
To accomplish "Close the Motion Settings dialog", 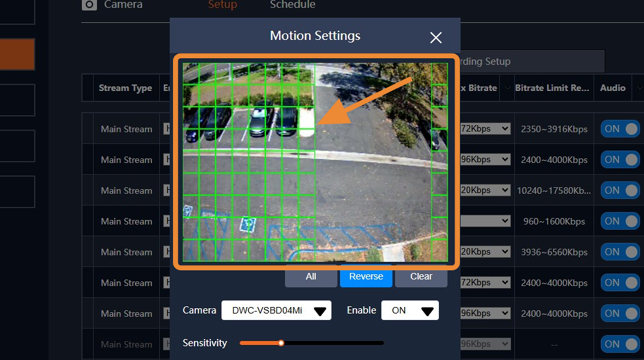I will click(436, 38).
